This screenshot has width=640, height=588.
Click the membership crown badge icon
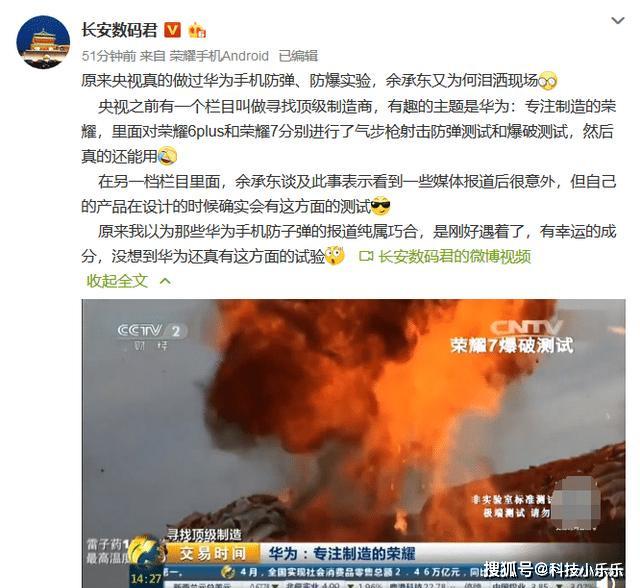[x=197, y=30]
